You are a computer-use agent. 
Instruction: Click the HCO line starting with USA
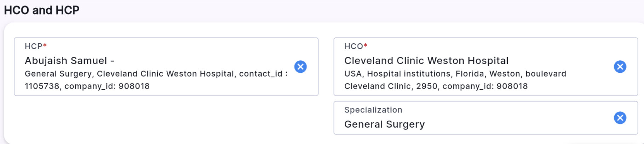point(455,74)
